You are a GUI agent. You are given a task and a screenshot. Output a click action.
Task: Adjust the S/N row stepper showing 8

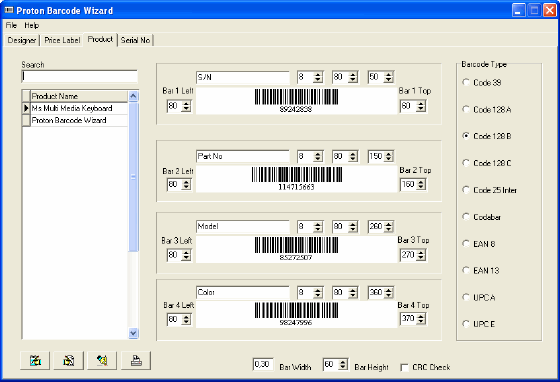pos(318,77)
